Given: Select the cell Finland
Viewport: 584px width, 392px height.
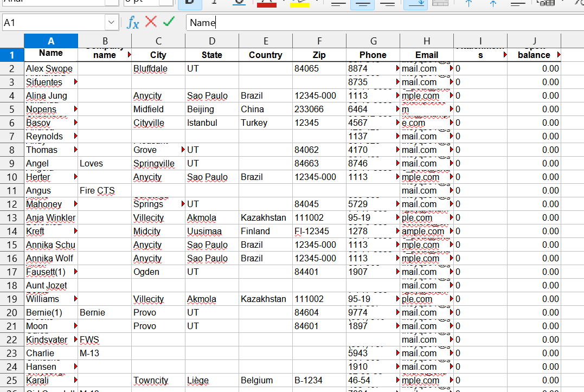Looking at the screenshot, I should (x=266, y=231).
